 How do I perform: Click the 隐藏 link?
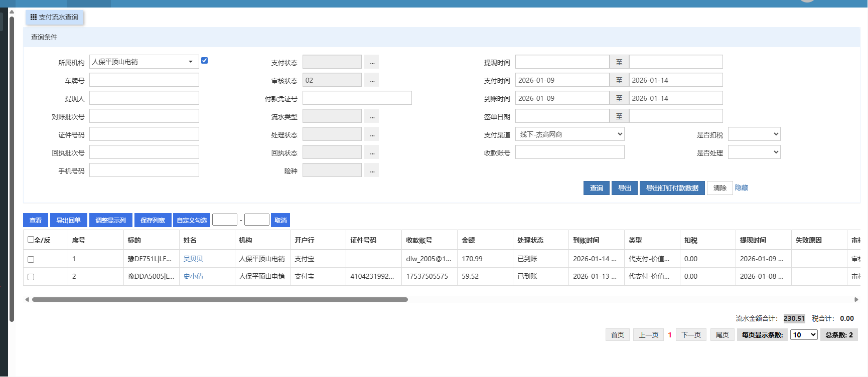point(741,187)
